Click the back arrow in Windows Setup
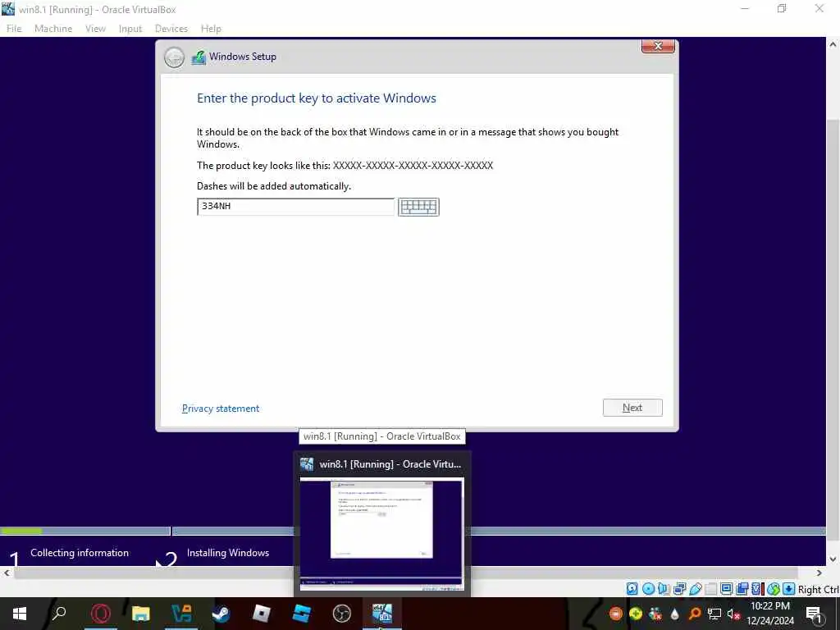 tap(174, 57)
